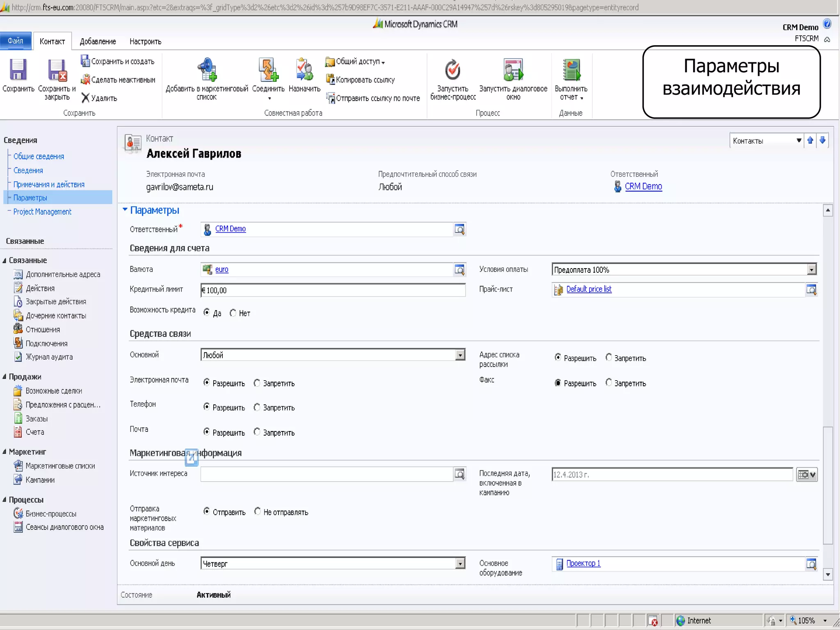This screenshot has width=840, height=630.
Task: Click the Save and close (Сохранить и закрыть) icon
Action: 57,70
